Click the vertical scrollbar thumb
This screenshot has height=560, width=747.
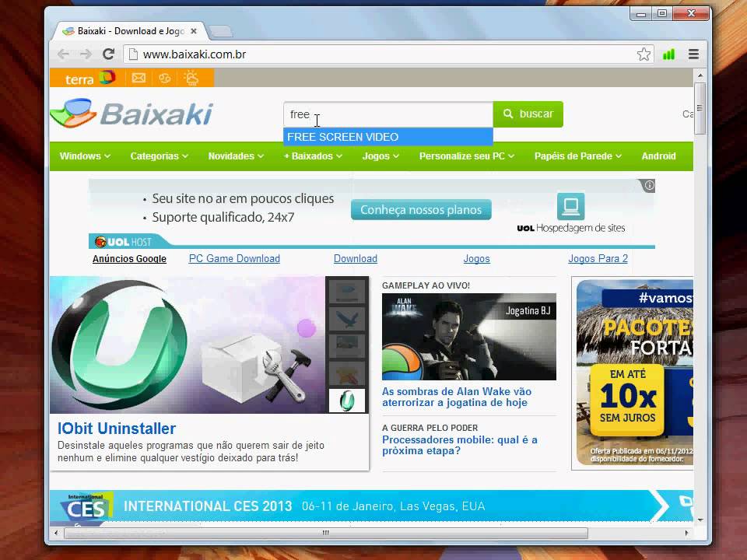[x=700, y=109]
